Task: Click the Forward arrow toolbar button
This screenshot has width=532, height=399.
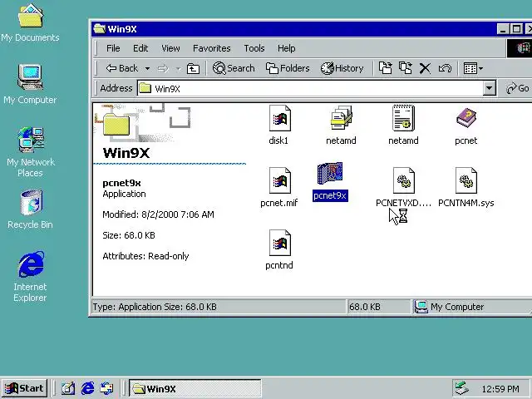Action: tap(163, 68)
